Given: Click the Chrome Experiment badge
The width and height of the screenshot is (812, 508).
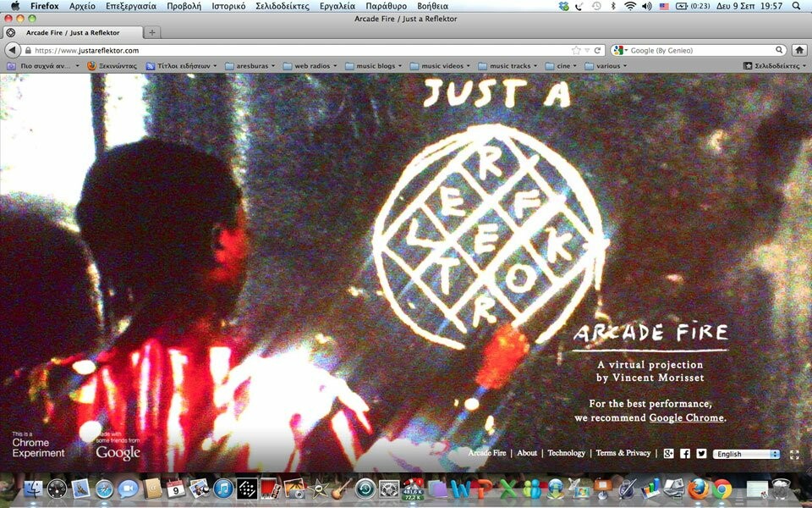Looking at the screenshot, I should (38, 445).
